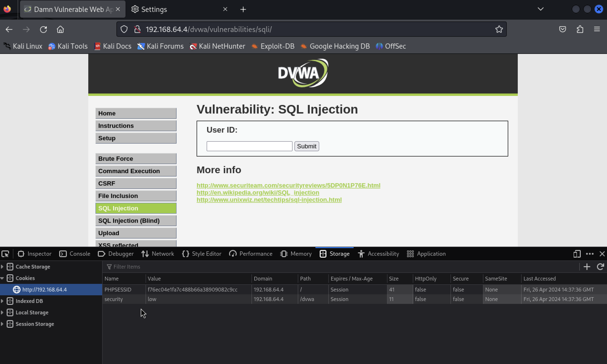Switch to the Inspector devtools tab

pyautogui.click(x=35, y=254)
